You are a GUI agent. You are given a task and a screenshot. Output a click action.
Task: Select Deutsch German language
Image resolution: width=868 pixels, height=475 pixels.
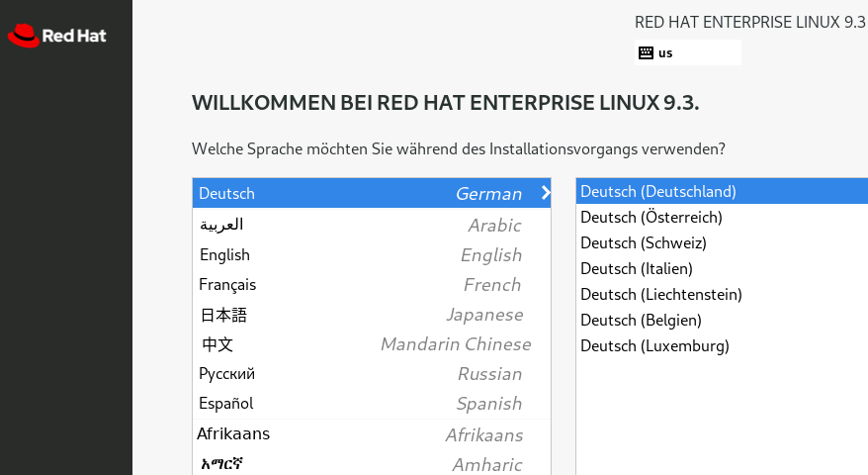coord(371,194)
